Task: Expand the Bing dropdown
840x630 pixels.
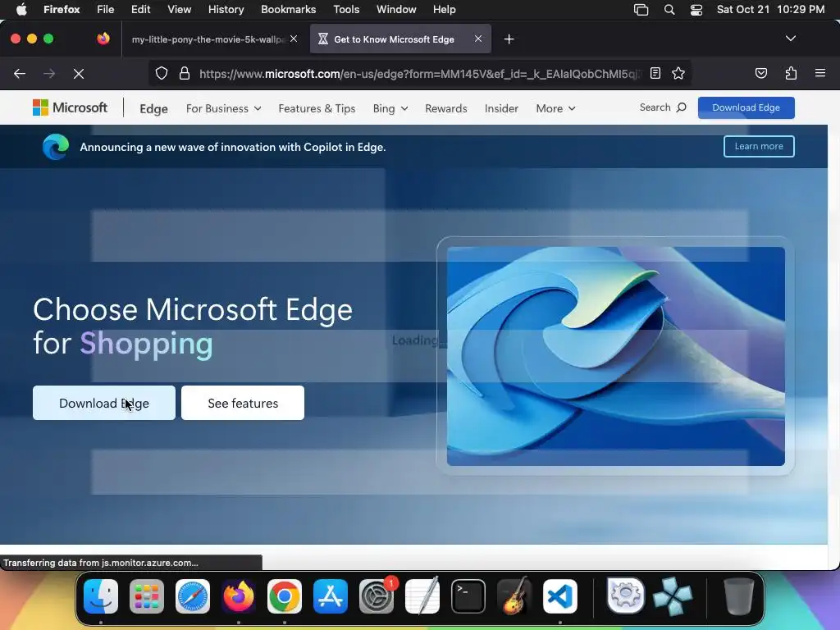Action: click(390, 108)
